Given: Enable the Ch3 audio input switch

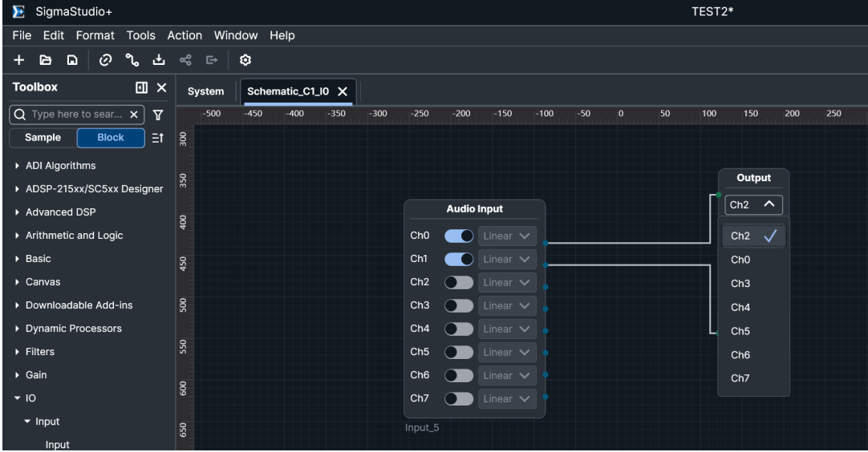Looking at the screenshot, I should pos(459,306).
